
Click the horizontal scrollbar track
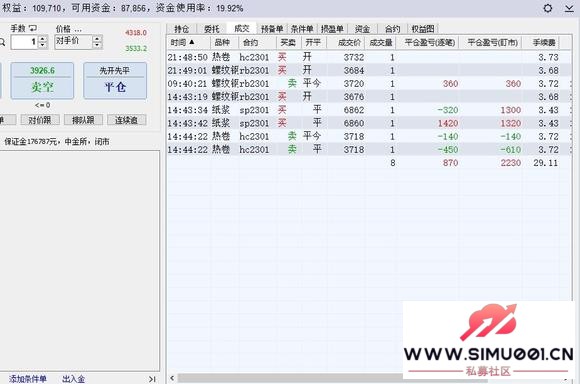point(290,378)
